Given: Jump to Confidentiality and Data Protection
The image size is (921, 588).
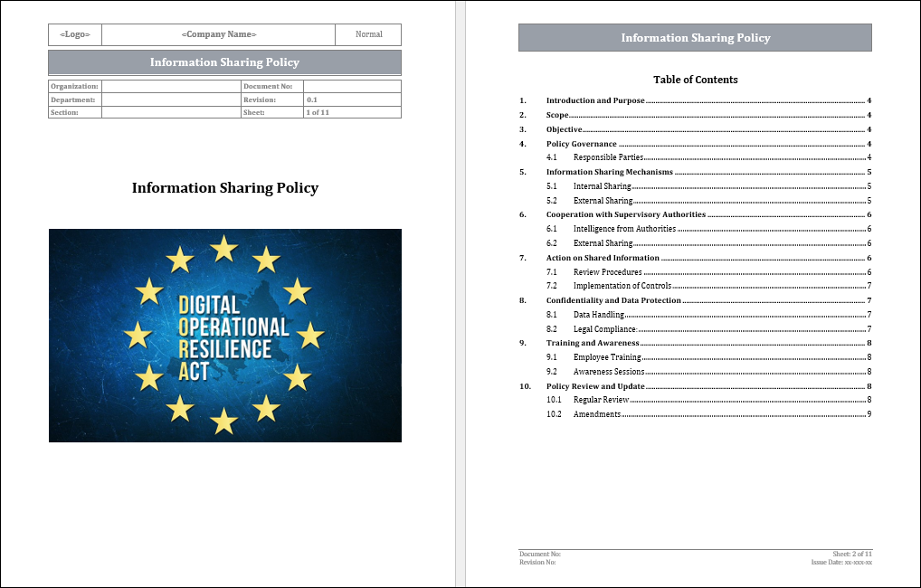Looking at the screenshot, I should pos(613,300).
